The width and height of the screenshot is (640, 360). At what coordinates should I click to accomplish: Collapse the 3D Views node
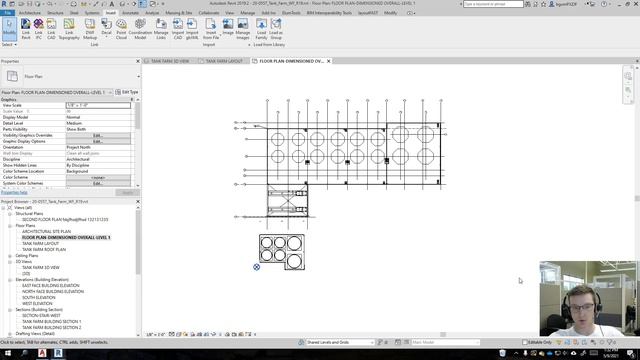pos(10,262)
